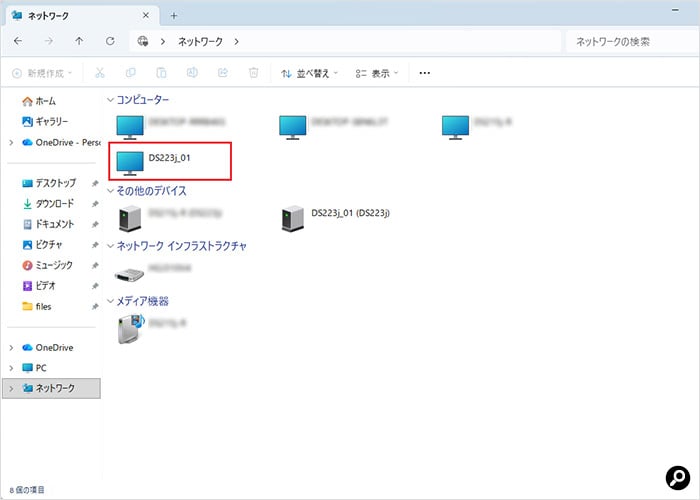Go forward with the right arrow
Viewport: 700px width, 500px height.
coord(49,41)
